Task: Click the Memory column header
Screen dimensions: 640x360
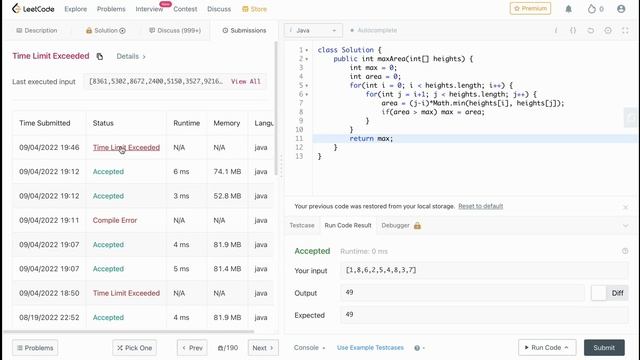Action: 227,123
